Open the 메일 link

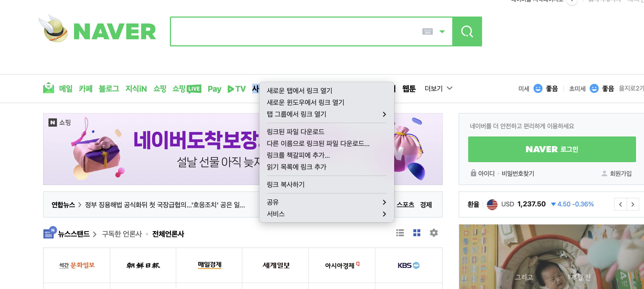pos(66,89)
